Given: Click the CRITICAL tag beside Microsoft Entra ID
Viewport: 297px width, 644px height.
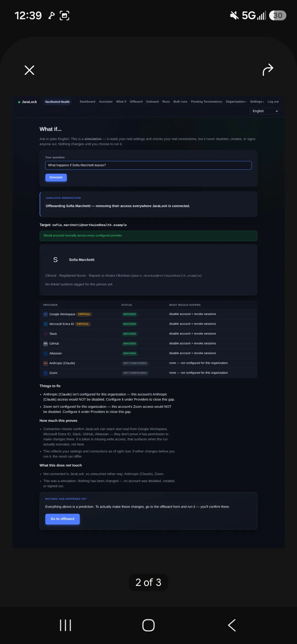Looking at the screenshot, I should (83, 324).
